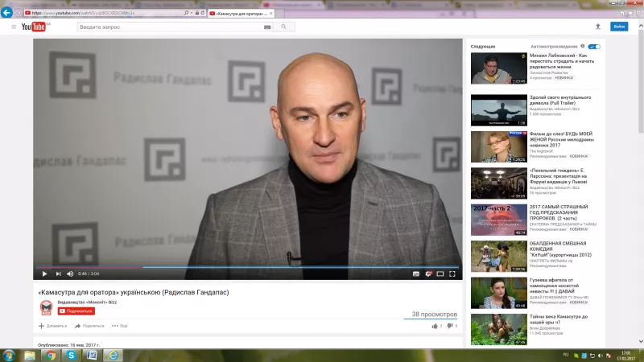
Task: Open БУДЬ МОЕЙ ЖЕНОЙ video title link
Action: (x=561, y=139)
